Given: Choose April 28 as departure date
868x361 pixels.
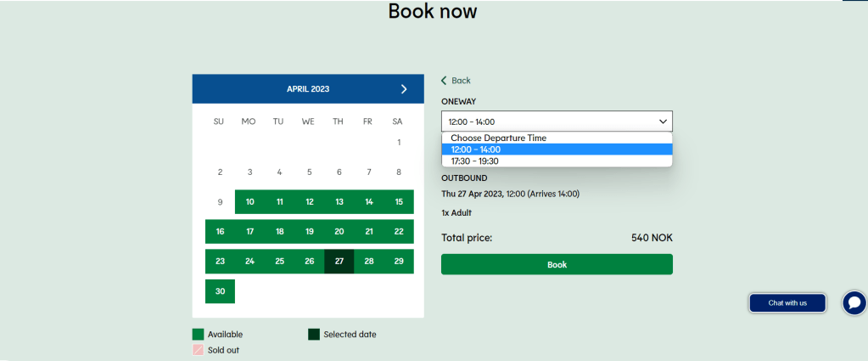Looking at the screenshot, I should (368, 262).
